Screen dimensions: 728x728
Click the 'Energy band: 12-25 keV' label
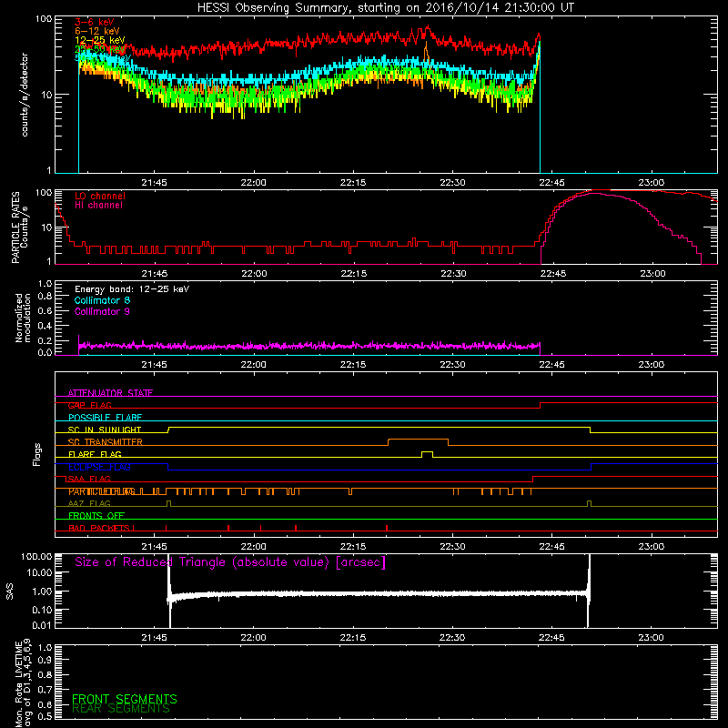[132, 289]
